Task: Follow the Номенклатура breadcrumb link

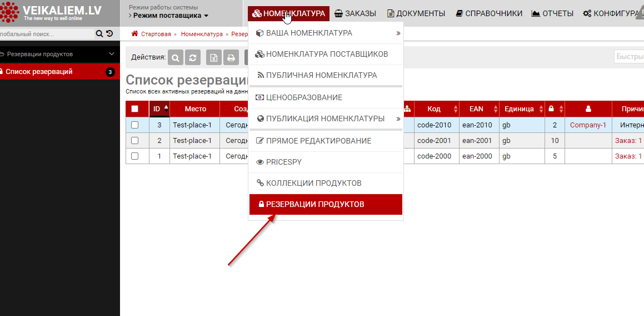Action: click(201, 34)
